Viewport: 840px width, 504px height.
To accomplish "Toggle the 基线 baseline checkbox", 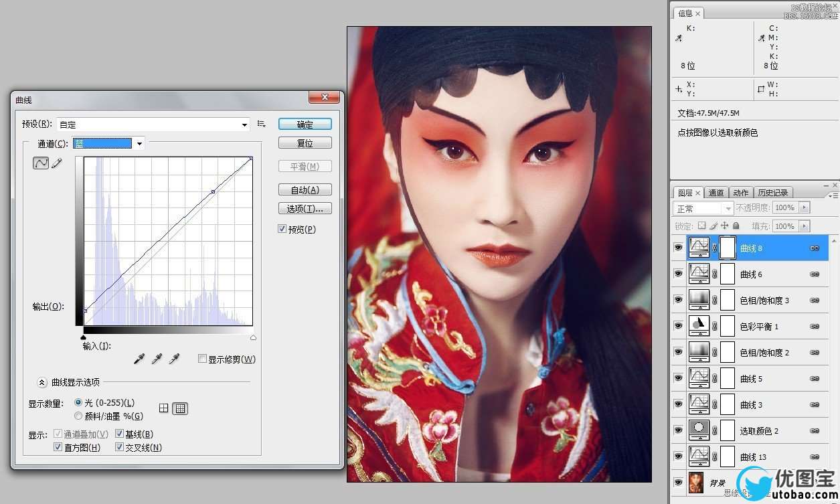I will point(119,434).
